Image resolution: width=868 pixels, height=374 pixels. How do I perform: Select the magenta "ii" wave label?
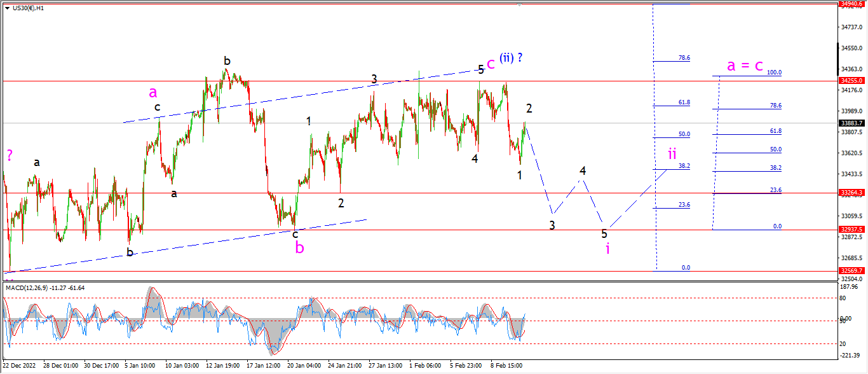pos(672,153)
